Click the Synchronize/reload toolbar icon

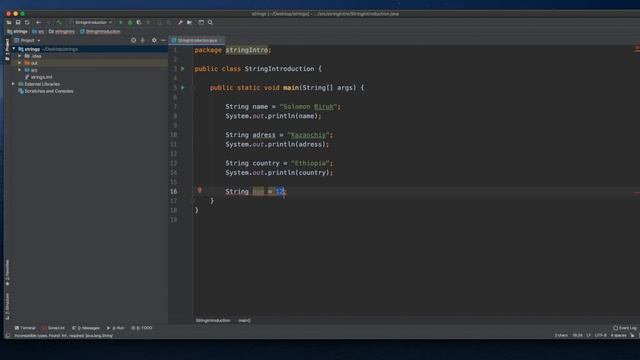coord(27,22)
